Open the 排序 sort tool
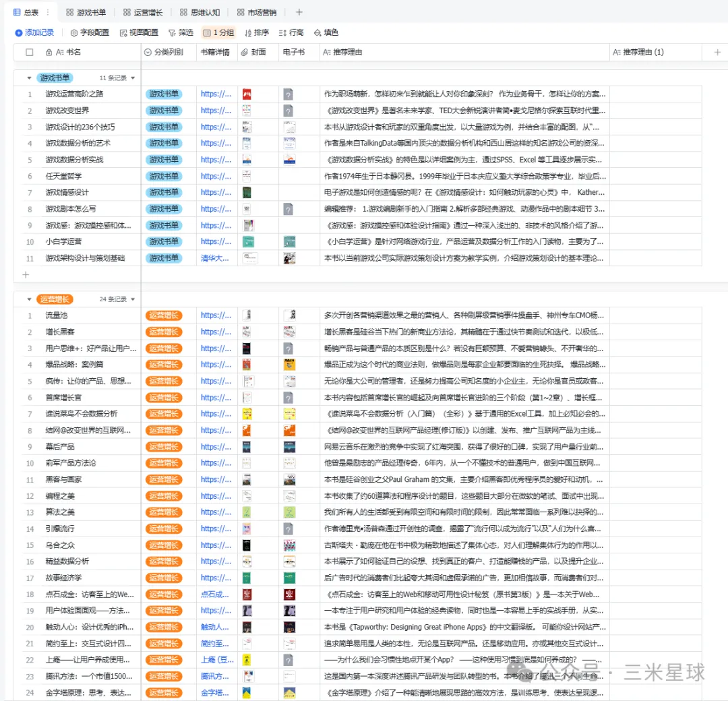 click(x=256, y=32)
